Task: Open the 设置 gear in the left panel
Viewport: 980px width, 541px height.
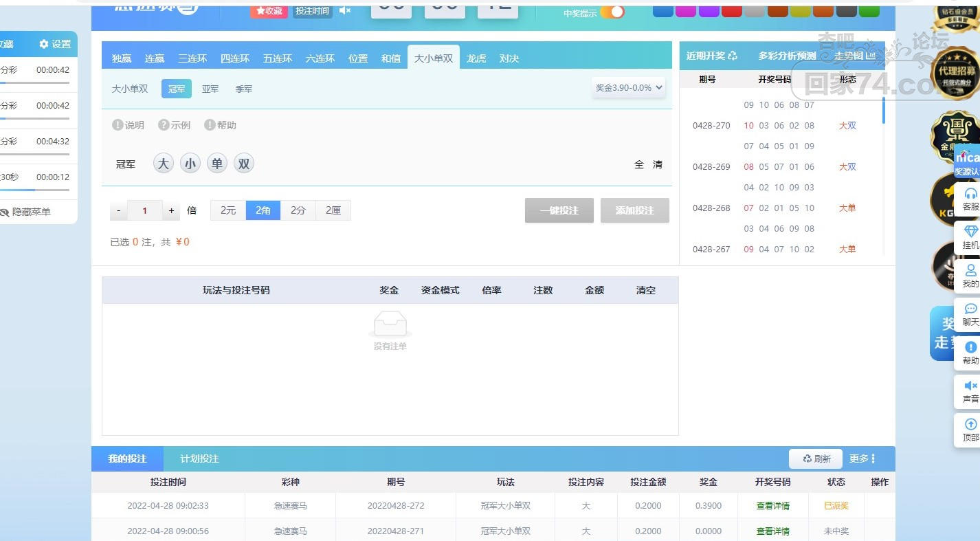Action: coord(55,44)
